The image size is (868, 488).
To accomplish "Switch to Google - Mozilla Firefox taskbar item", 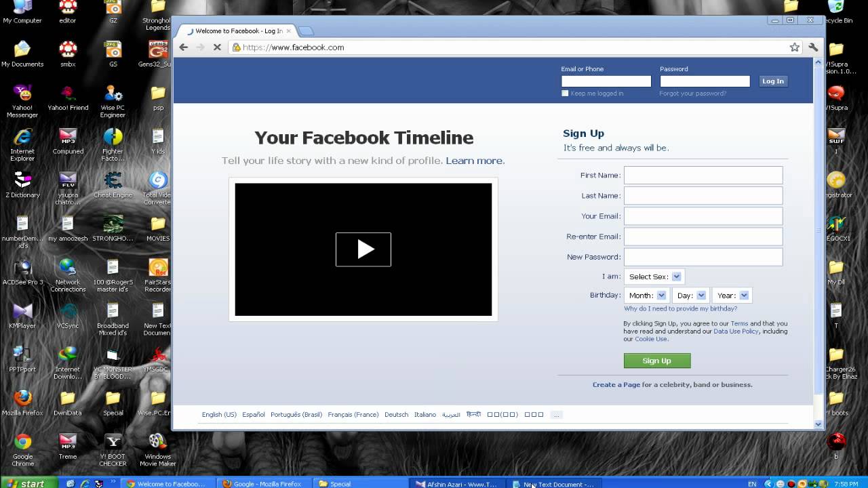I will tap(265, 483).
